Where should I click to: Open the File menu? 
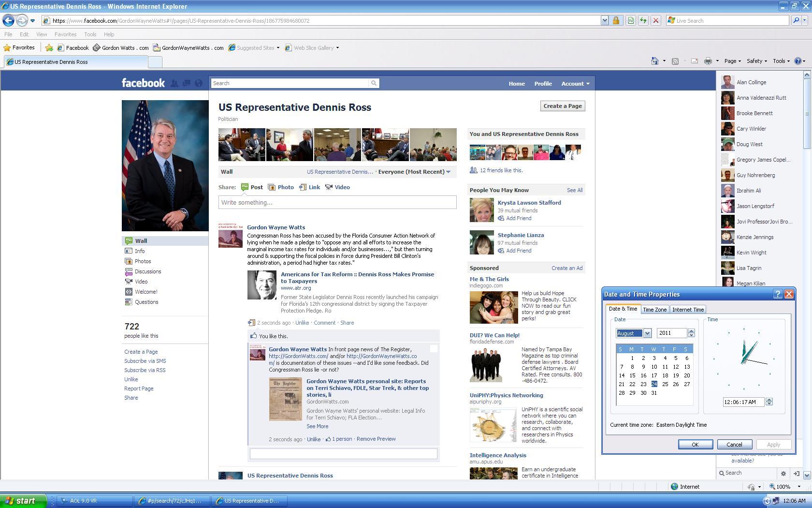pos(8,34)
